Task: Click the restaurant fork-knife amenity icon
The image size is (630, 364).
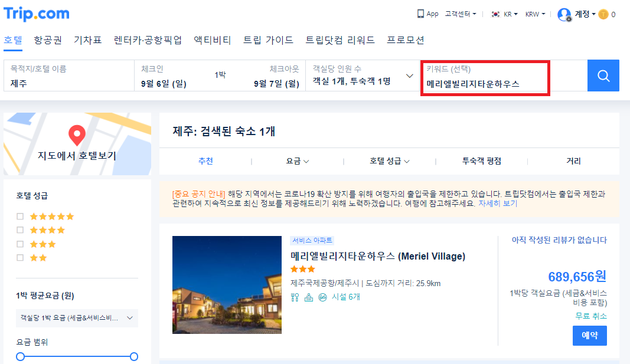Action: coord(295,297)
